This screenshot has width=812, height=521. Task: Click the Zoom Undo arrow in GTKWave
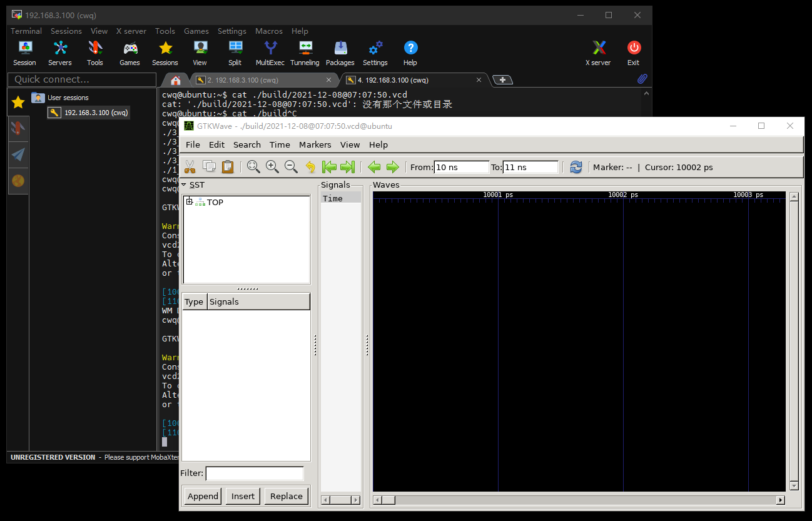pos(310,166)
